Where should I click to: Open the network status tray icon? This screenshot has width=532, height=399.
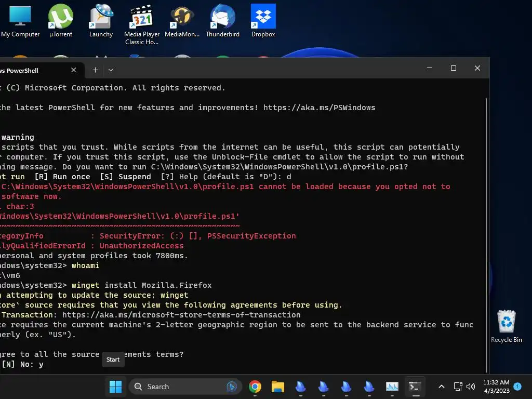(x=458, y=387)
